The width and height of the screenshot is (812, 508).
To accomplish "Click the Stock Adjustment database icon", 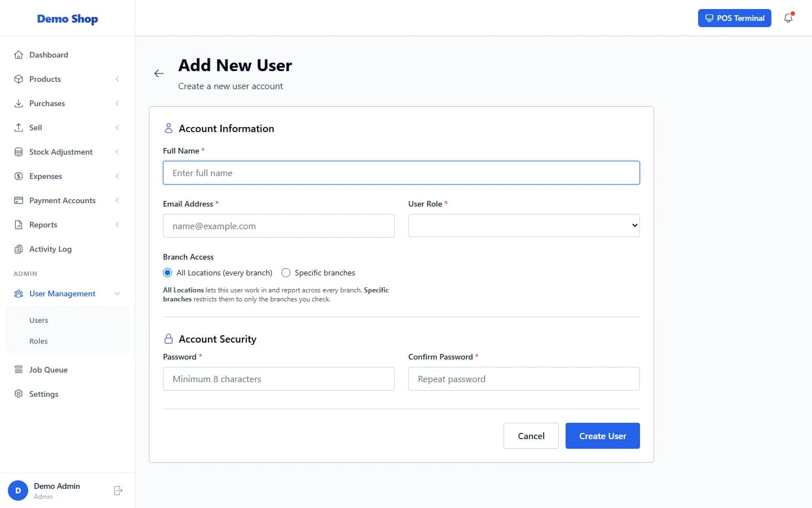I will coord(19,152).
